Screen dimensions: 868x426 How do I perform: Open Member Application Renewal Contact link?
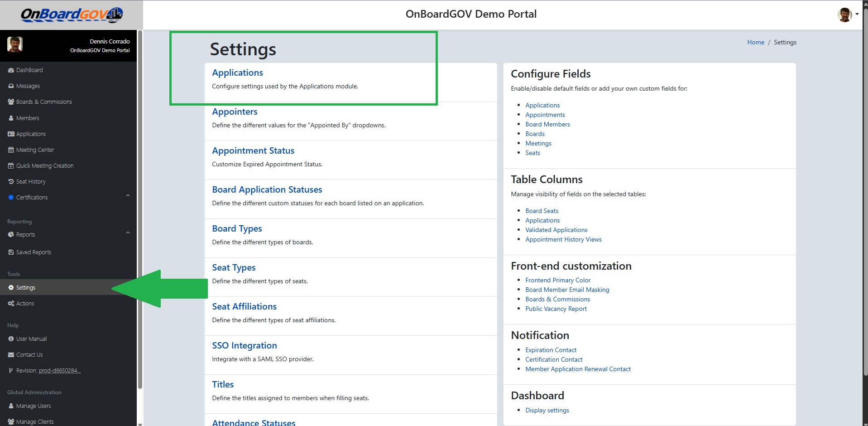[578, 369]
